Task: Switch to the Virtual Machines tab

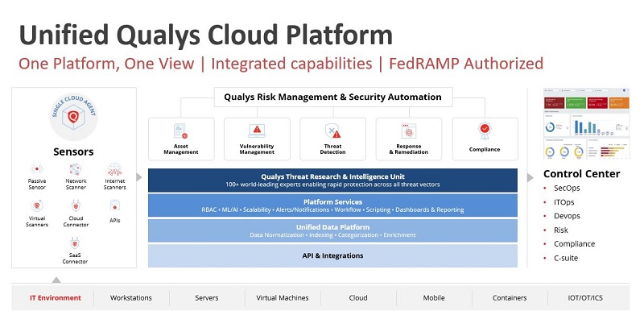Action: pos(282,297)
